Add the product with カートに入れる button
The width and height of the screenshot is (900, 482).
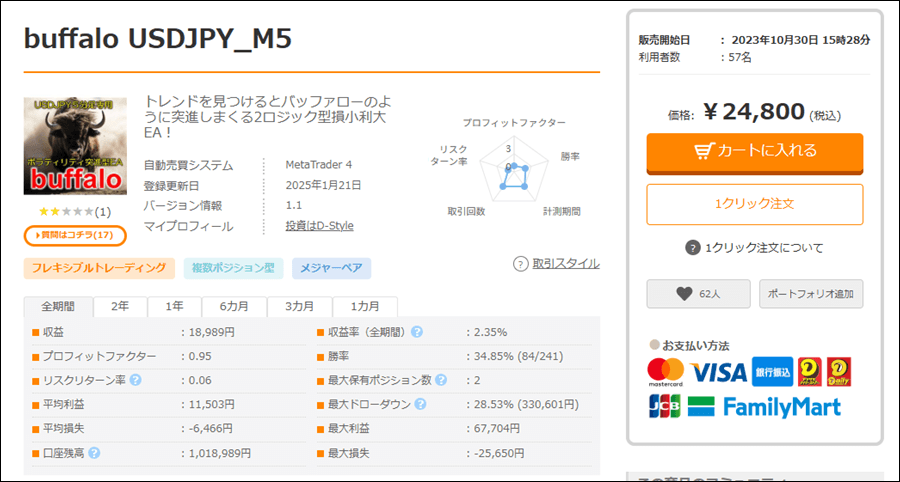click(x=755, y=152)
